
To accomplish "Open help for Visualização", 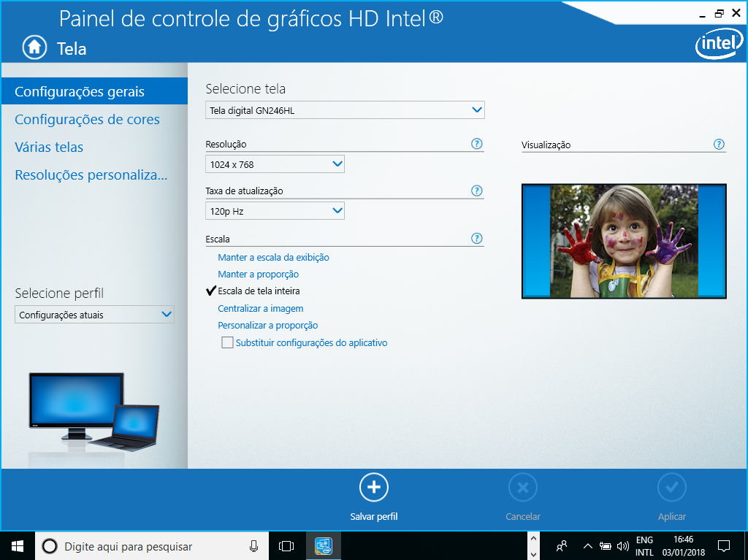I will 719,145.
